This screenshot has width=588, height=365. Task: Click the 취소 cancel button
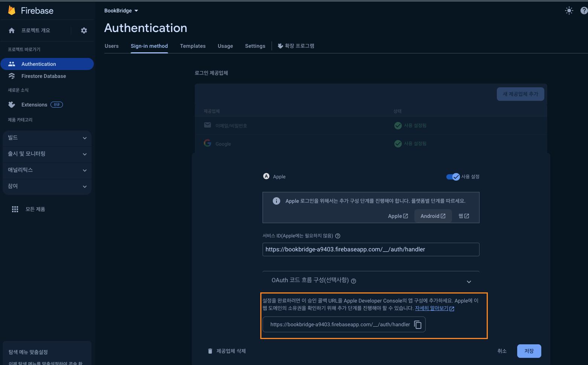tap(502, 351)
